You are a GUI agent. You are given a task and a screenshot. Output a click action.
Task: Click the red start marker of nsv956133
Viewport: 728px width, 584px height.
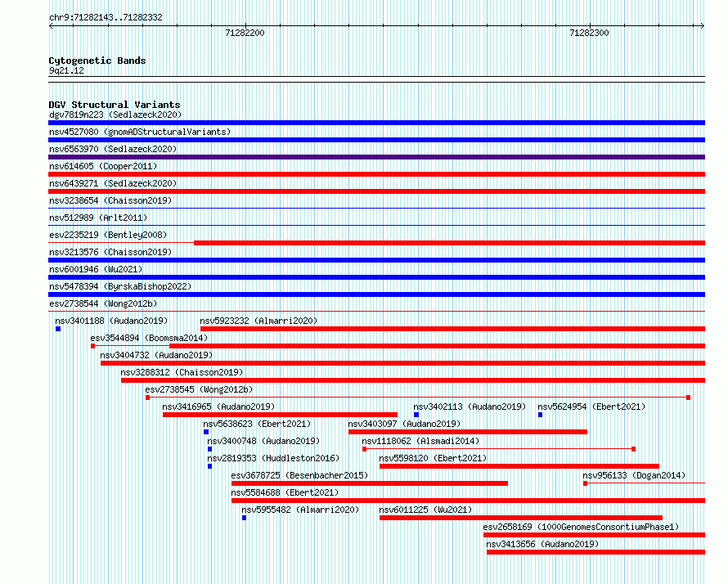click(x=586, y=483)
